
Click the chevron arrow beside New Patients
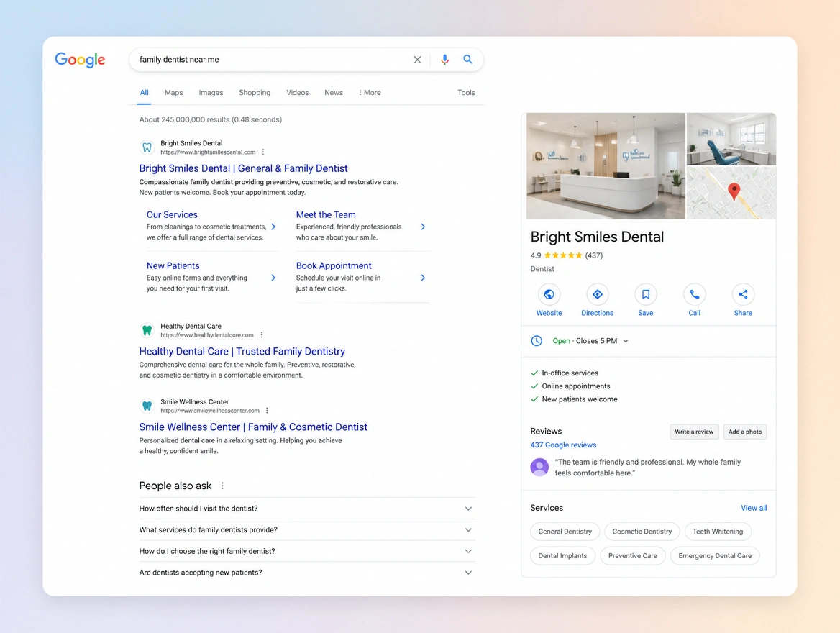pos(273,278)
